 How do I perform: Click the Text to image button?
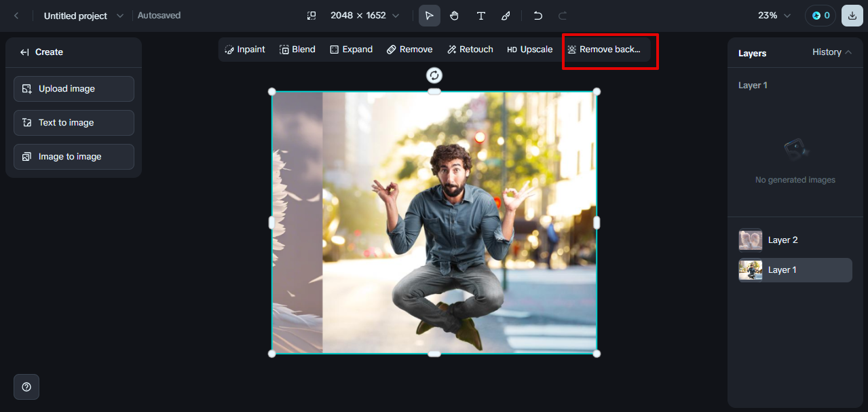74,123
